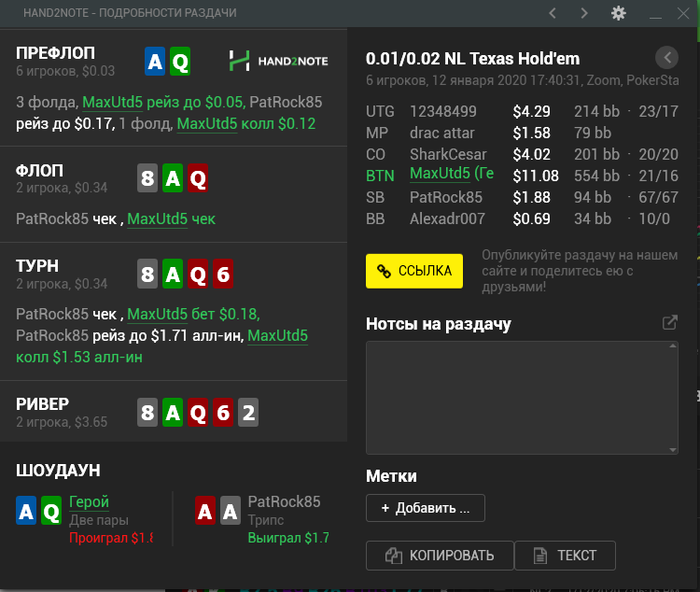Click the yellow ССЫЛКА link button
Screen dimensions: 700x592
414,271
